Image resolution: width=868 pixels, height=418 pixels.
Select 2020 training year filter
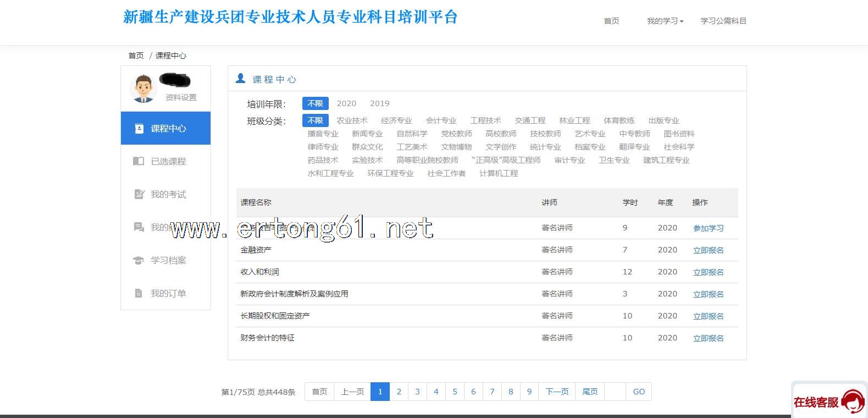346,103
